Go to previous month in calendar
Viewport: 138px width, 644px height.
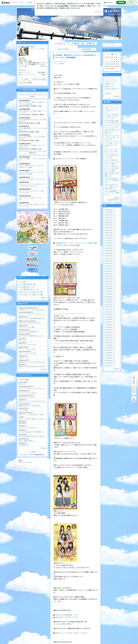[108, 55]
